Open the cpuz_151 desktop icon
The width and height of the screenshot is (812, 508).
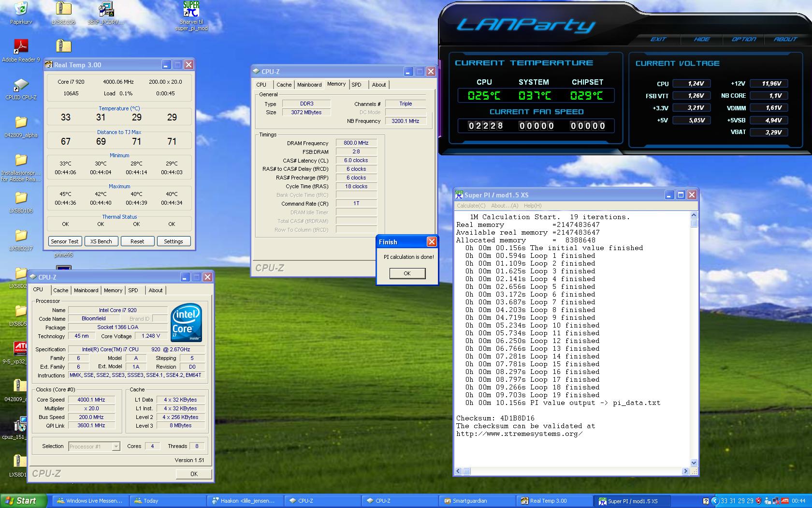coord(20,424)
